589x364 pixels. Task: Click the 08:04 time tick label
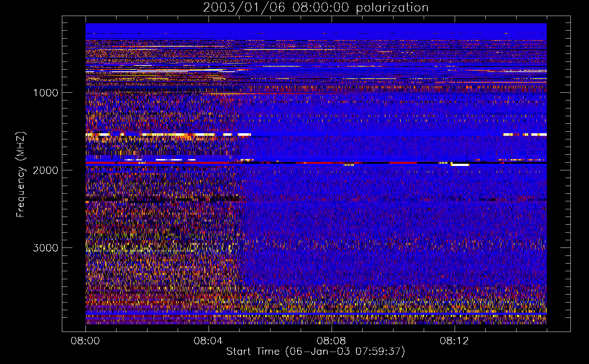[208, 341]
